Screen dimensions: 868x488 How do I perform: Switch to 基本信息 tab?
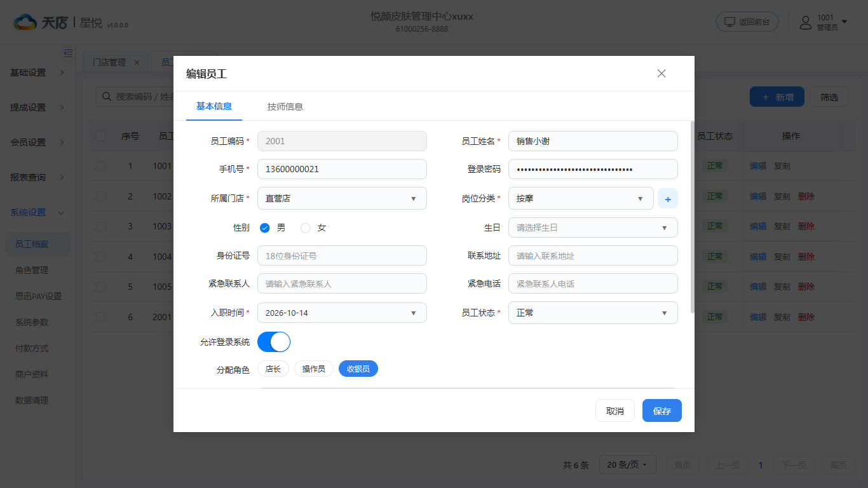click(214, 106)
